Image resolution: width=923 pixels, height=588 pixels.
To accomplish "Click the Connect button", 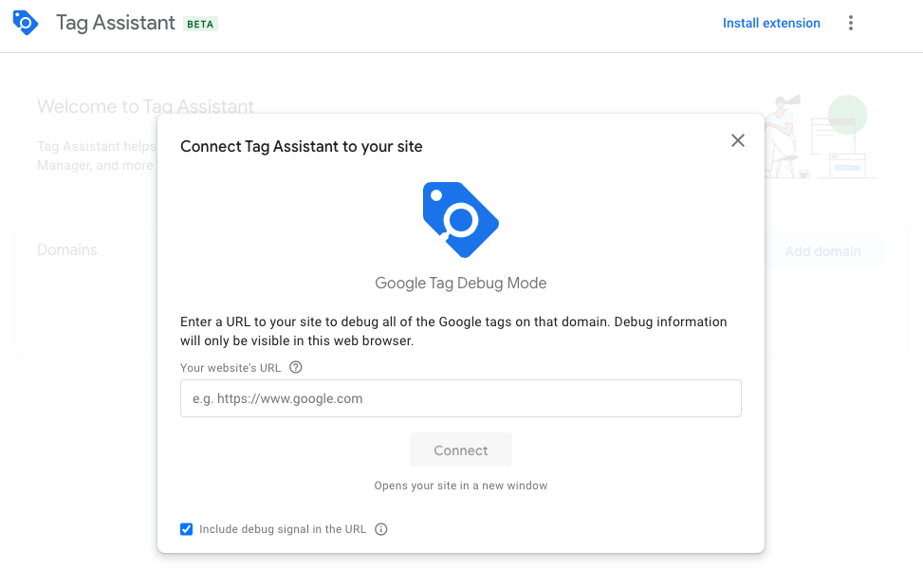I will [x=461, y=450].
